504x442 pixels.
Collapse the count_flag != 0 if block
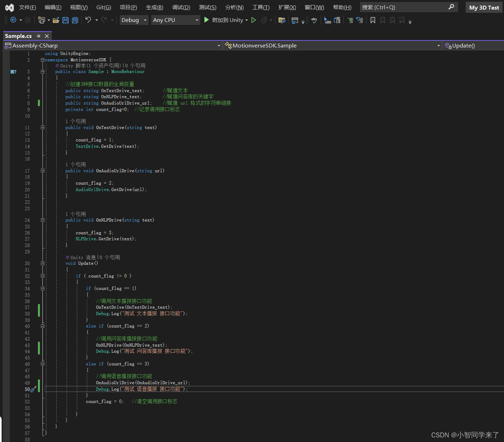[43, 276]
